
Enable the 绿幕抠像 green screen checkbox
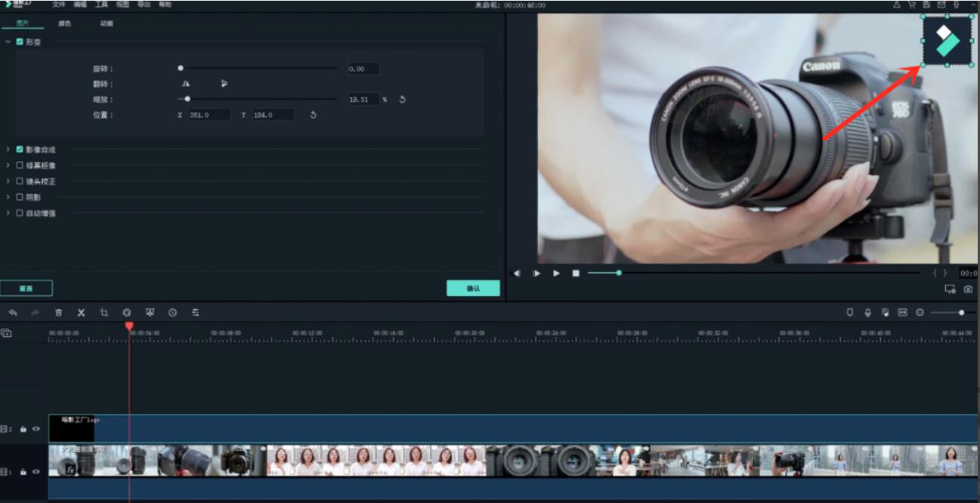pyautogui.click(x=18, y=165)
